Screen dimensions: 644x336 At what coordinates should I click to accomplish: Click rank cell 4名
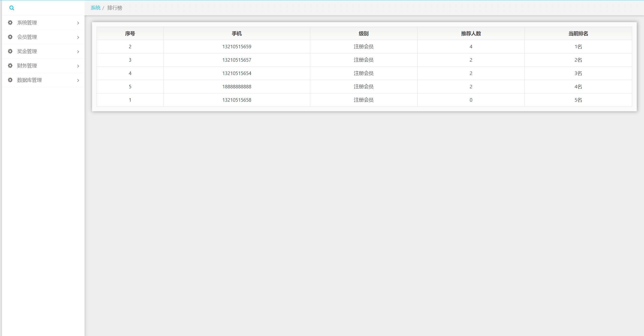coord(578,87)
